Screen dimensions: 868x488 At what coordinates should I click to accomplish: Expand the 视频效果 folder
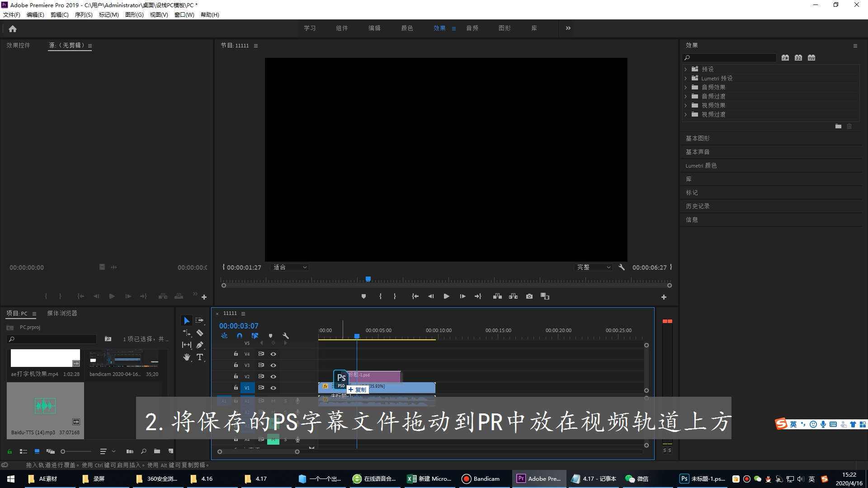[686, 105]
